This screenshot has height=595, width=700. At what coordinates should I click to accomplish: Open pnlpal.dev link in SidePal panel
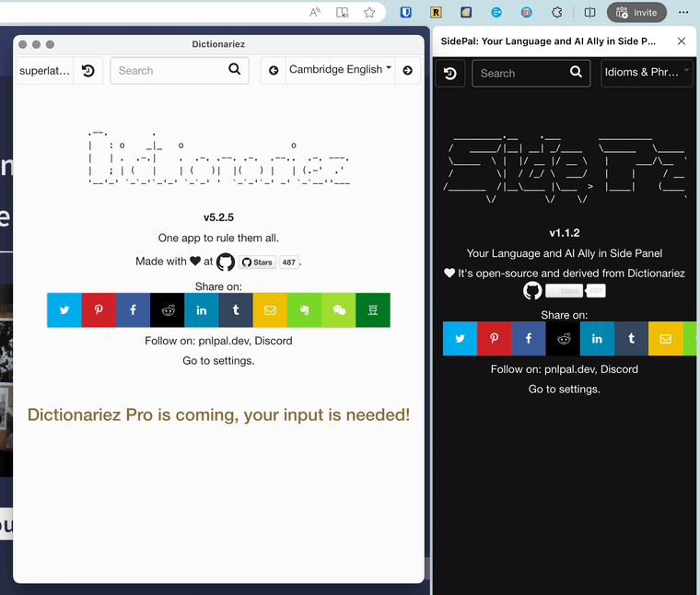click(570, 369)
